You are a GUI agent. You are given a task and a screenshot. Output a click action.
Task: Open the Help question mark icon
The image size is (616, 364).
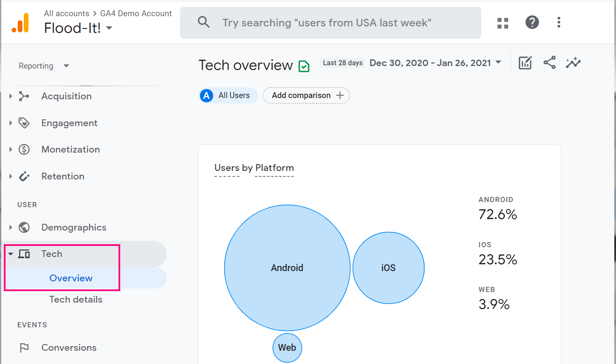coord(532,22)
